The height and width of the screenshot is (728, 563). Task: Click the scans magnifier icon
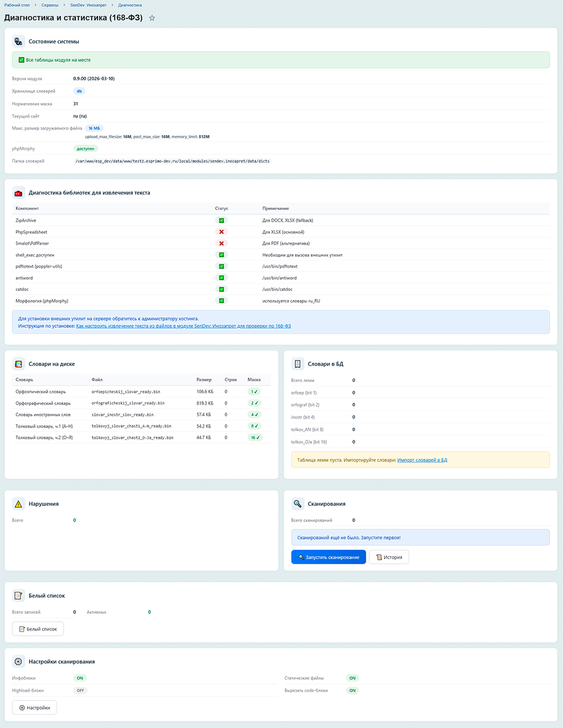pos(298,504)
